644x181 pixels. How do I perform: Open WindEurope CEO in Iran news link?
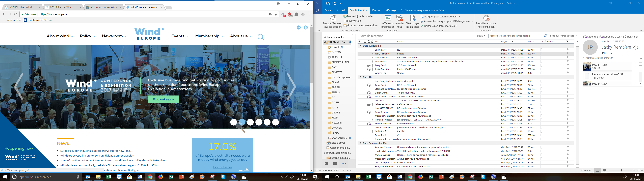coord(97,156)
